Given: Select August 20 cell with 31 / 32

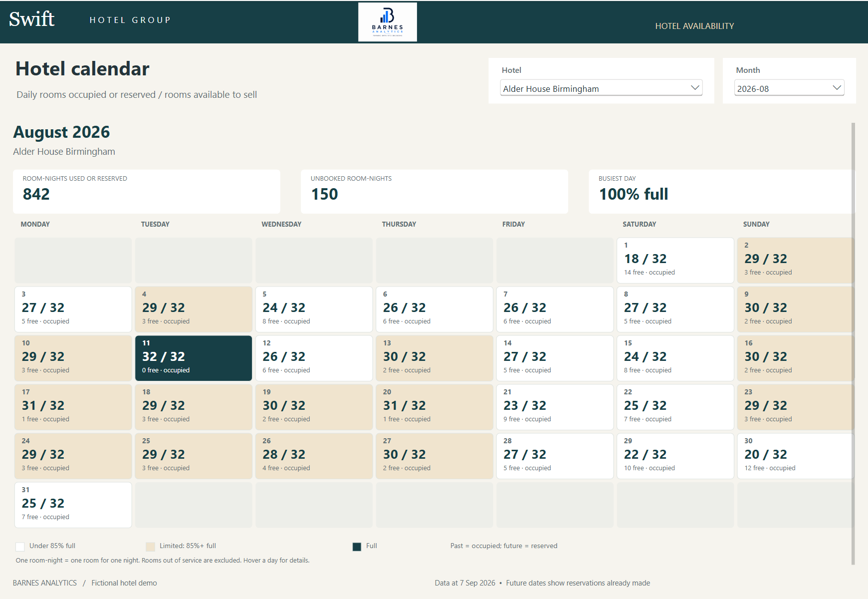Looking at the screenshot, I should pyautogui.click(x=434, y=407).
